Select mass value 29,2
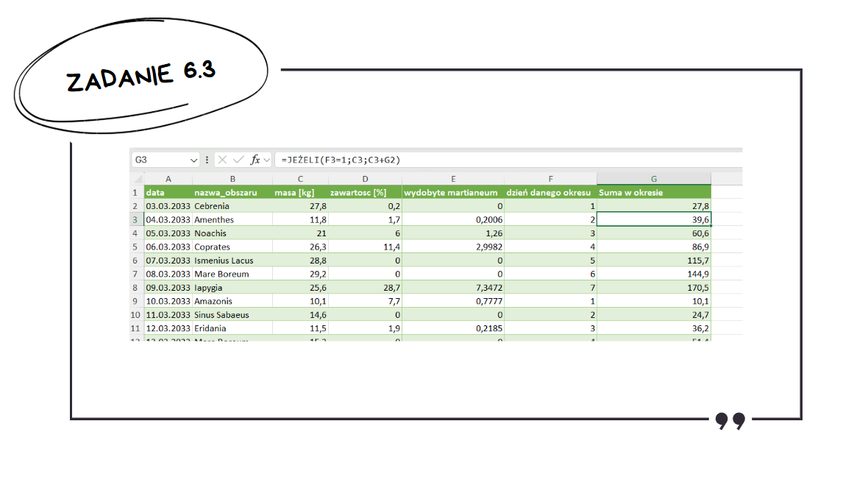The image size is (868, 488). click(x=300, y=275)
